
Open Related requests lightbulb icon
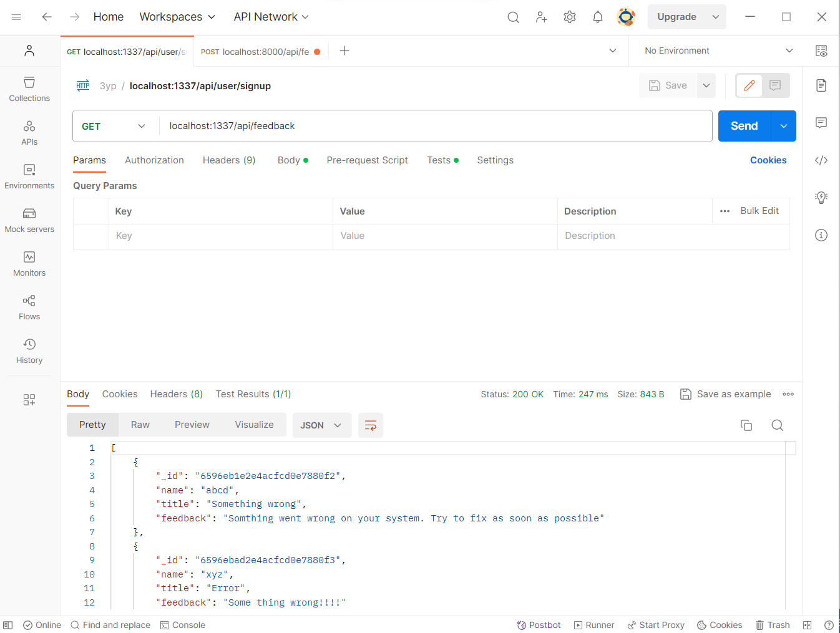coord(821,198)
